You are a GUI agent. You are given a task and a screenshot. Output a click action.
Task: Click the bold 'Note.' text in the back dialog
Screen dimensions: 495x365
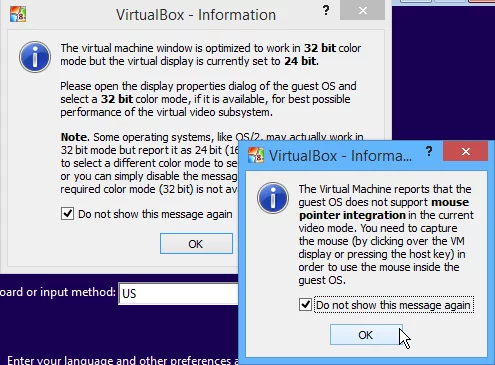(x=75, y=137)
